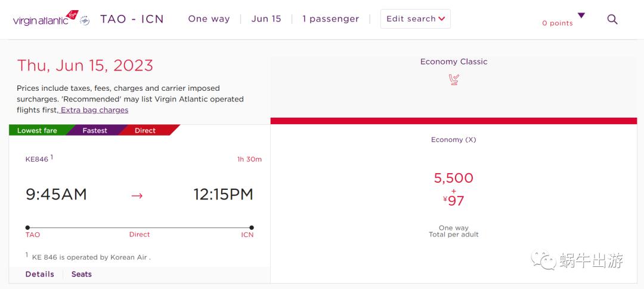Open the 1 passenger selector
This screenshot has height=289, width=644.
click(x=330, y=19)
